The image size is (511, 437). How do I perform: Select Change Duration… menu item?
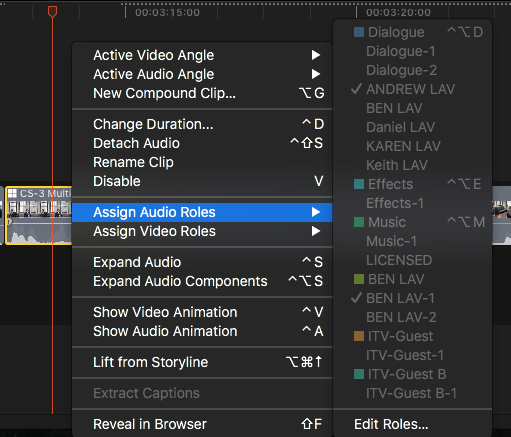pyautogui.click(x=202, y=124)
